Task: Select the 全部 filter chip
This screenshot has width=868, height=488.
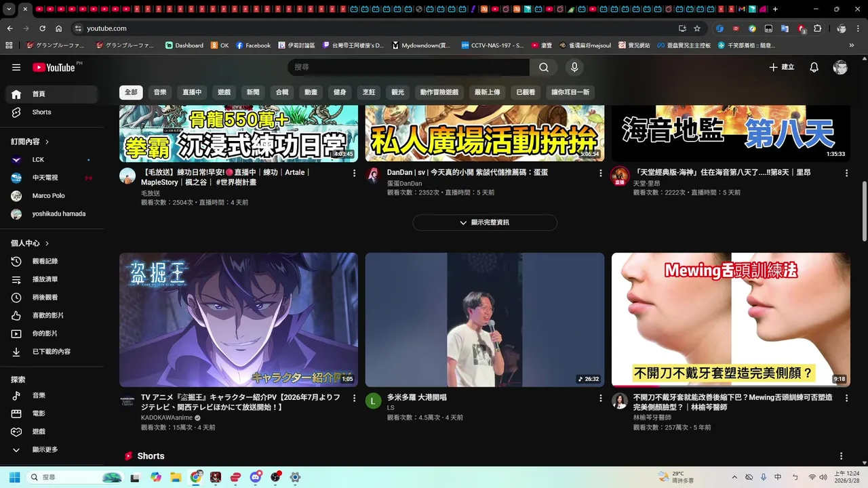Action: (131, 92)
